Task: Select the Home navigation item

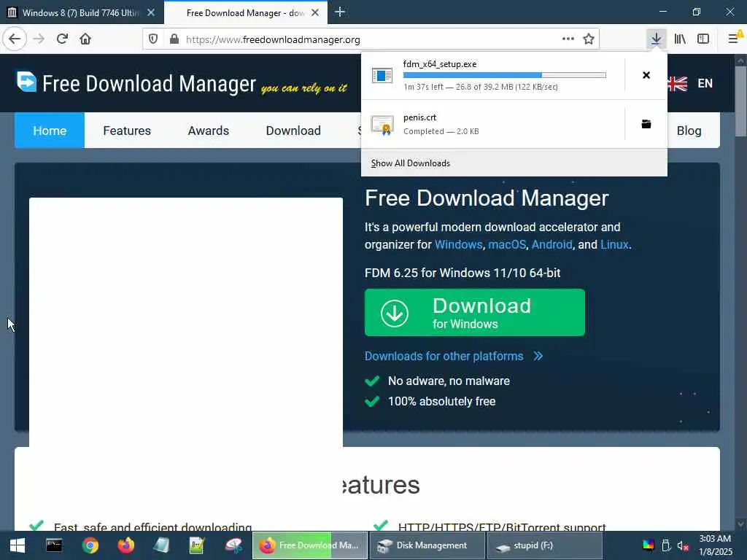Action: pos(50,131)
